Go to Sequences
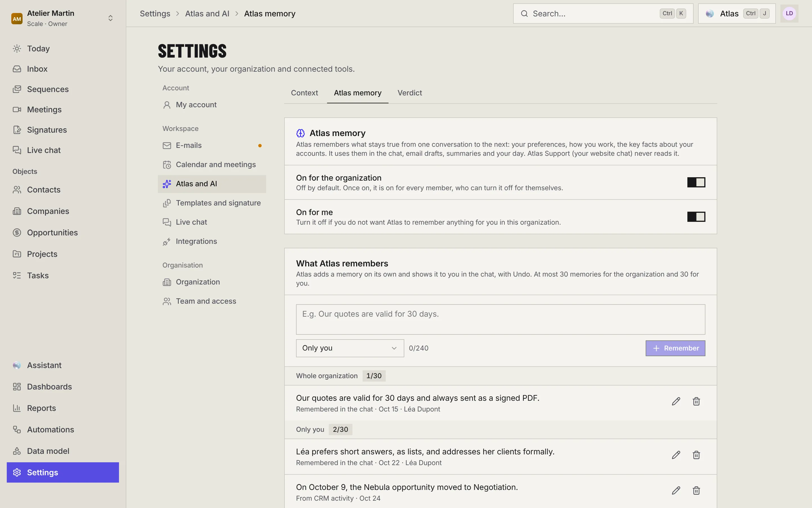 [63, 89]
